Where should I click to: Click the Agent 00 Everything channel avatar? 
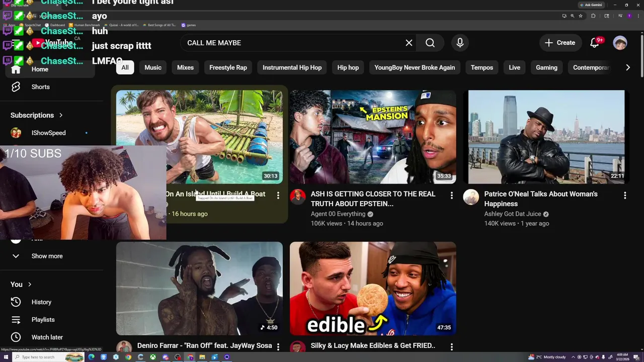[298, 197]
